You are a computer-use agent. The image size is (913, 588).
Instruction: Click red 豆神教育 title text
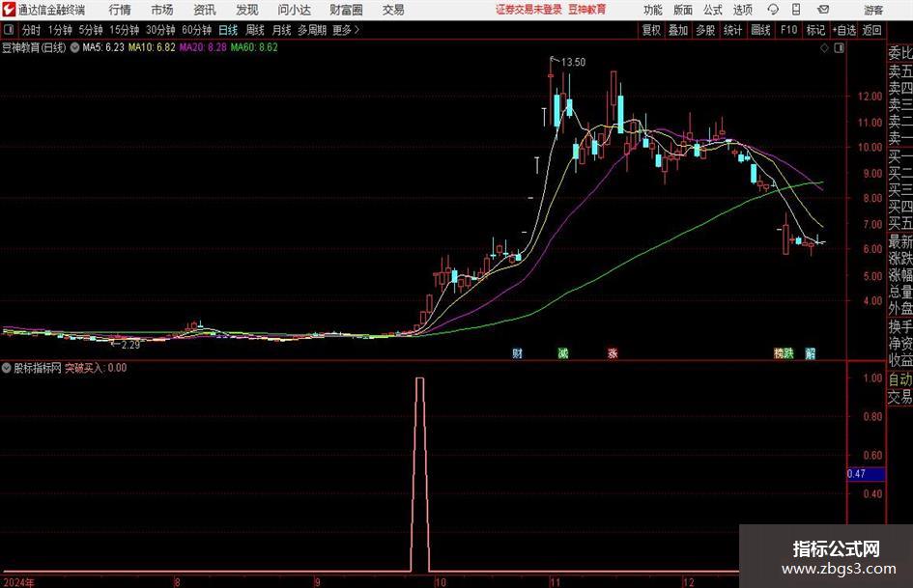587,10
